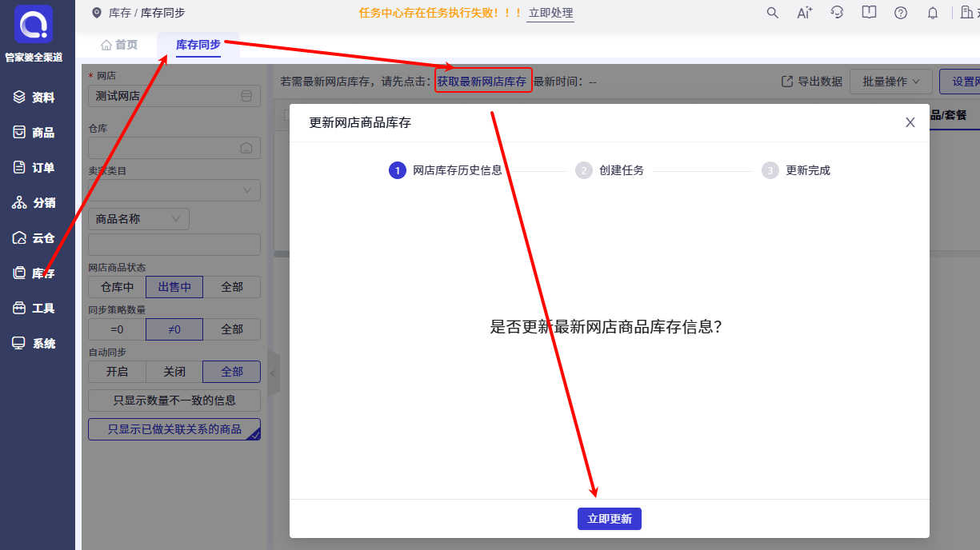Open the 工具 sidebar menu
The image size is (980, 550).
click(x=34, y=309)
